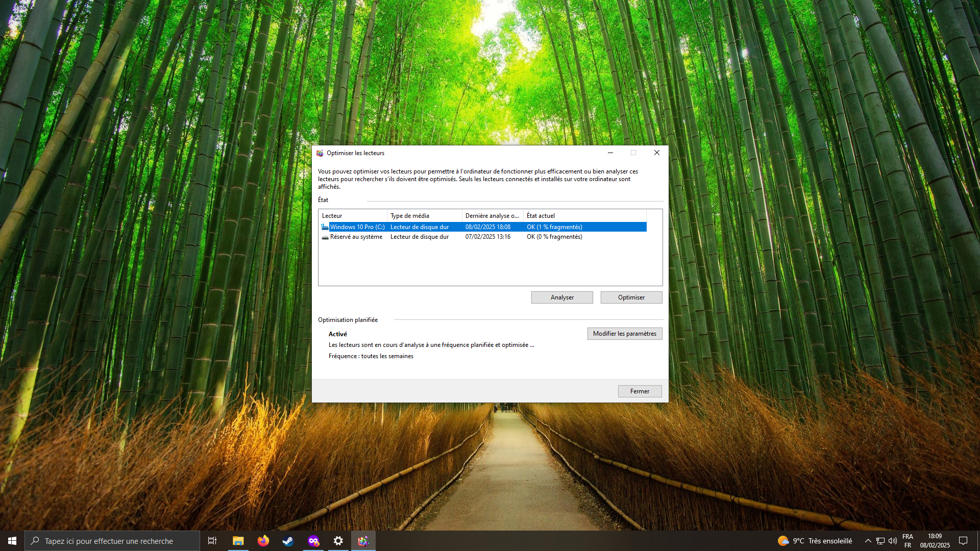Click the taskbar search field
This screenshot has width=980, height=551.
[112, 541]
